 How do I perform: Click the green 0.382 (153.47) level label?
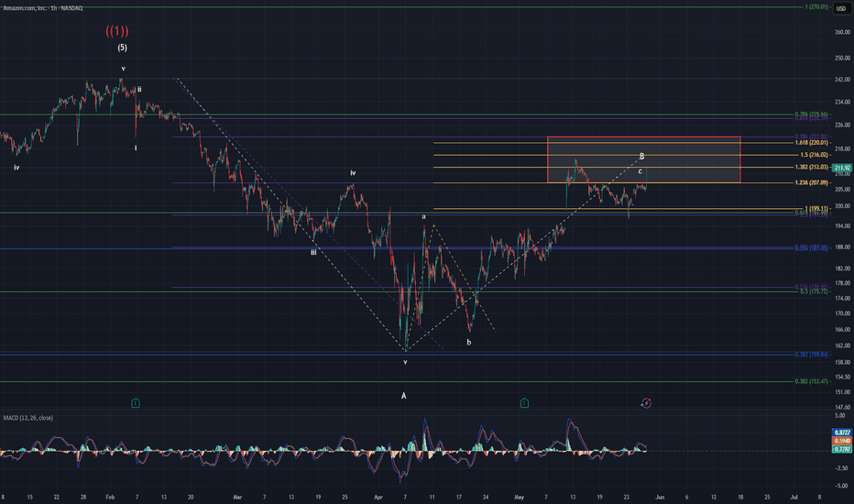point(812,381)
